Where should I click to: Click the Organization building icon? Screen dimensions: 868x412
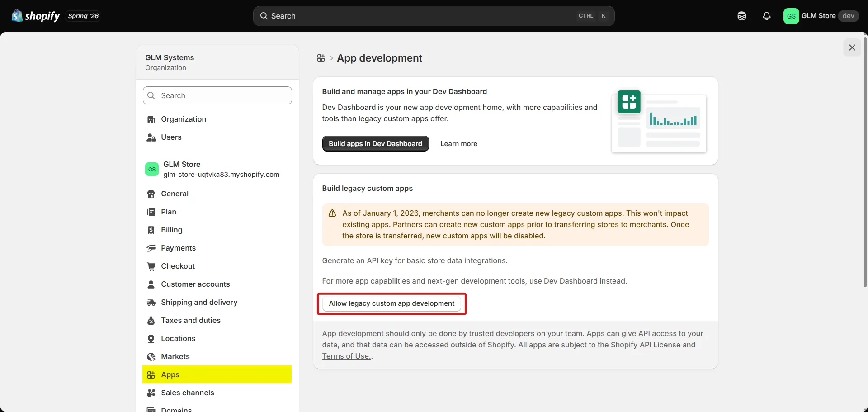(151, 119)
